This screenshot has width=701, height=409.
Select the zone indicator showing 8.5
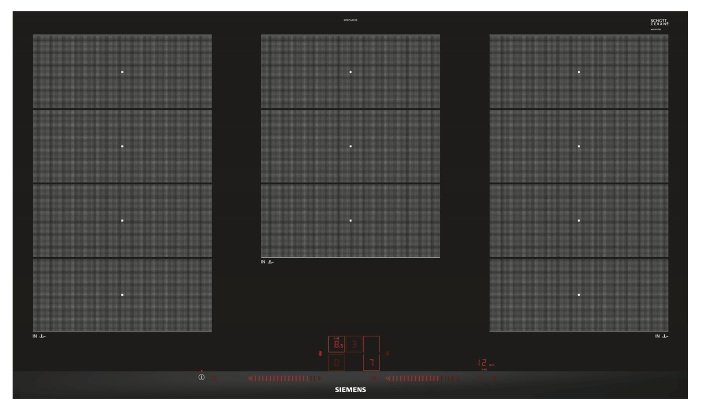338,344
